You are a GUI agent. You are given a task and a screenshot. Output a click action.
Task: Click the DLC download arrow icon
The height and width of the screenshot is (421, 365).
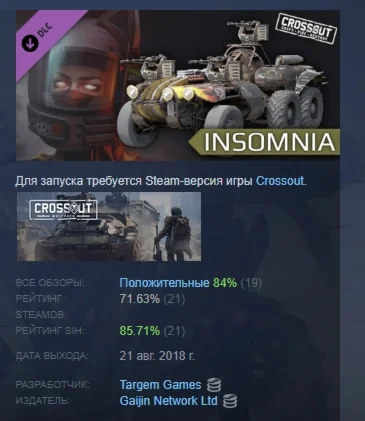tap(30, 43)
